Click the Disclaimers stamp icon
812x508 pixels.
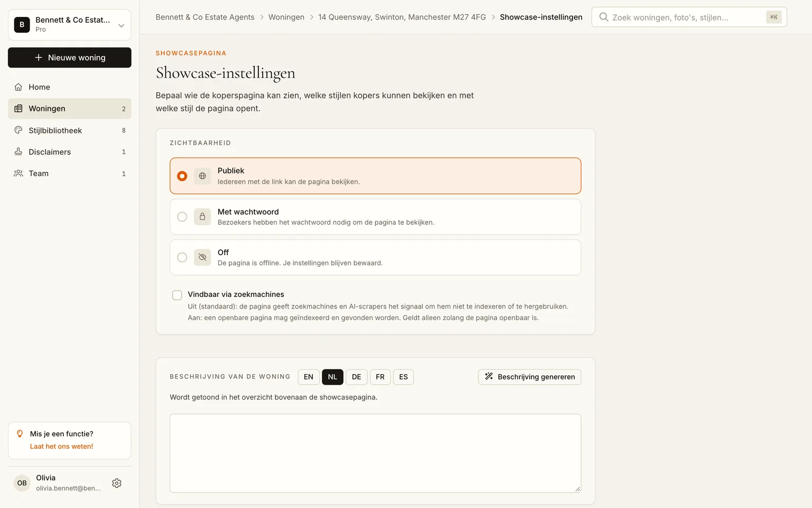point(19,152)
